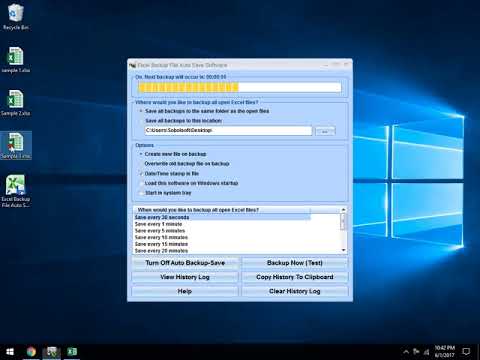Screen dimensions: 480x360
Task: Switch to Excel in the taskbar
Action: pos(72,352)
